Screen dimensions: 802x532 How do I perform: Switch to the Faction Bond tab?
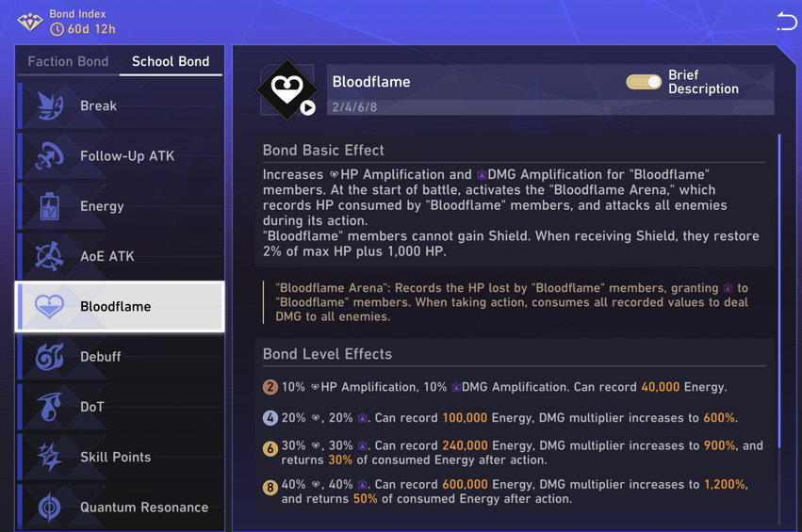pyautogui.click(x=68, y=61)
